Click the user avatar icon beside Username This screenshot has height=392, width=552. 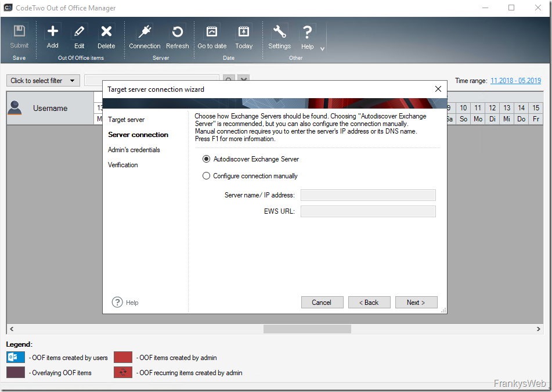click(15, 108)
